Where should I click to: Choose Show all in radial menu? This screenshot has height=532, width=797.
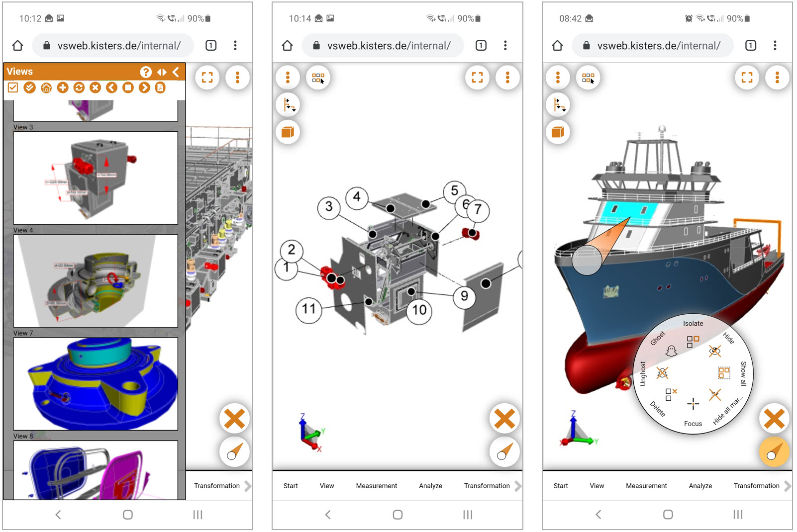coord(724,372)
